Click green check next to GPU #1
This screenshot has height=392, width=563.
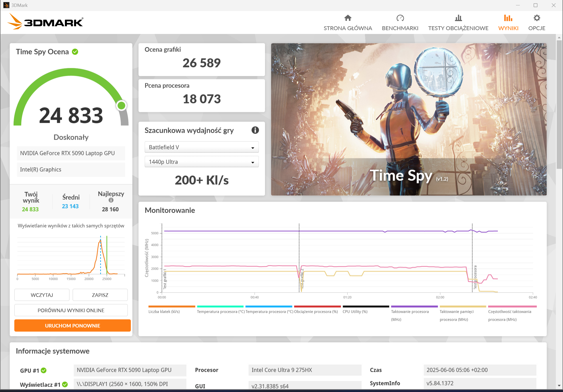click(x=44, y=370)
